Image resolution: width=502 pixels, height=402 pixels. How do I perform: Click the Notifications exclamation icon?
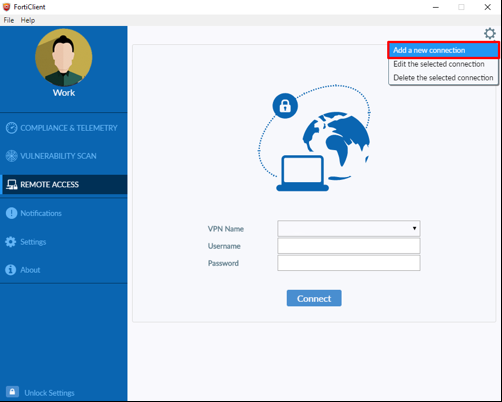pos(11,213)
